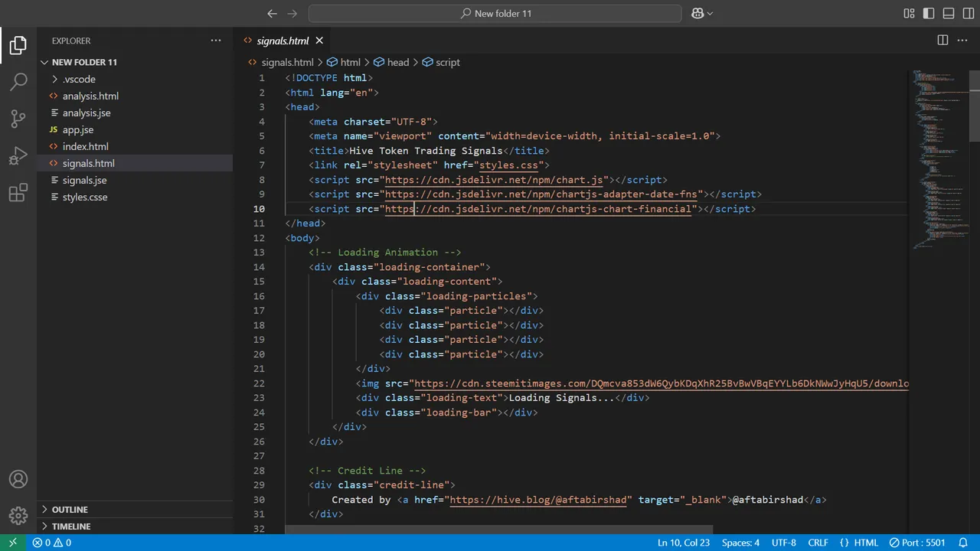Click the split editor right icon
The height and width of the screenshot is (551, 980).
pyautogui.click(x=942, y=41)
